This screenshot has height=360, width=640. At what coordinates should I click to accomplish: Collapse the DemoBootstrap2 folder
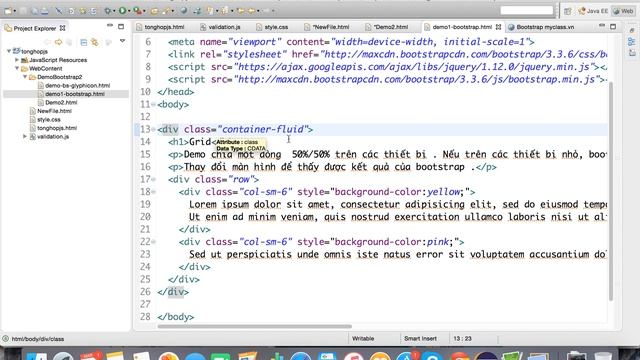tap(25, 77)
